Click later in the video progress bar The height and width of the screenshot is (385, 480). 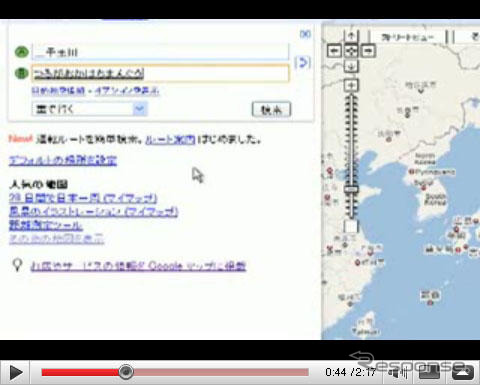pyautogui.click(x=221, y=372)
